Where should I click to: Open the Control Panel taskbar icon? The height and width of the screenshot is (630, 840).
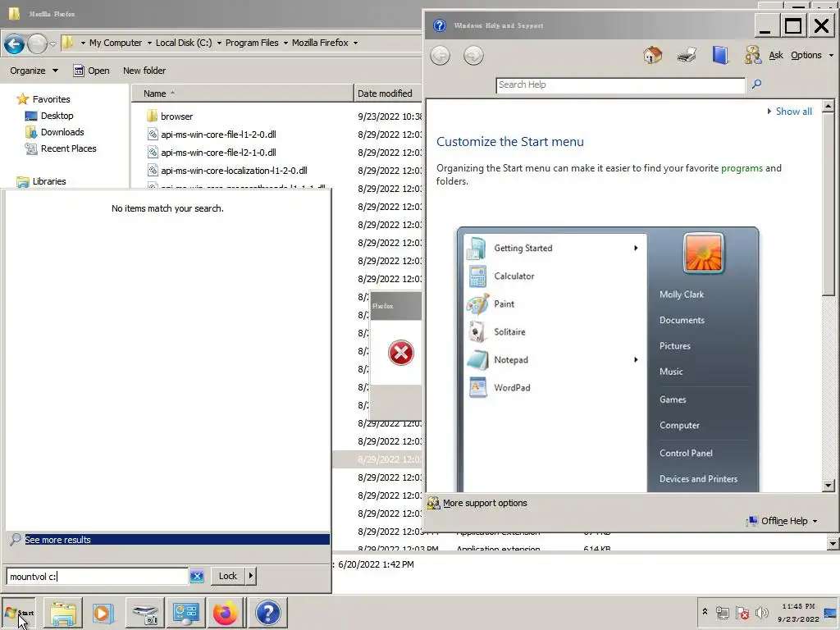(x=185, y=613)
